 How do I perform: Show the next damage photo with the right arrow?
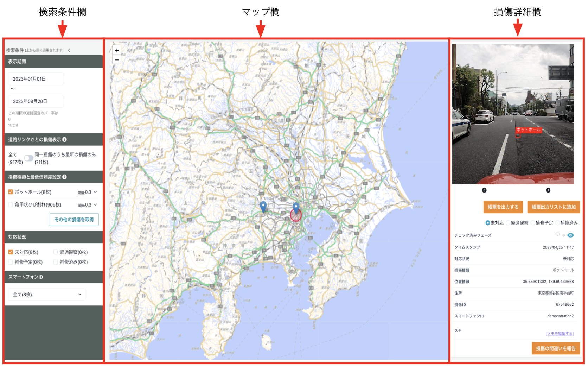[x=548, y=190]
